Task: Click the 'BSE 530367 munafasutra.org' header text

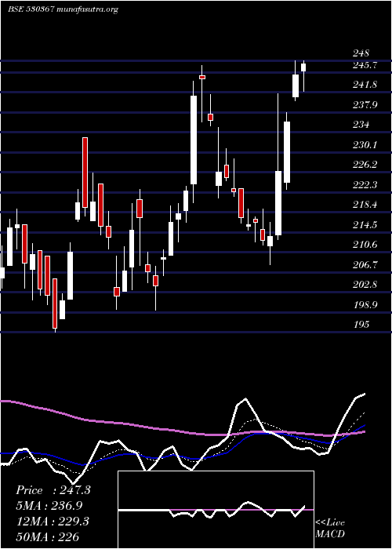Action: [63, 9]
